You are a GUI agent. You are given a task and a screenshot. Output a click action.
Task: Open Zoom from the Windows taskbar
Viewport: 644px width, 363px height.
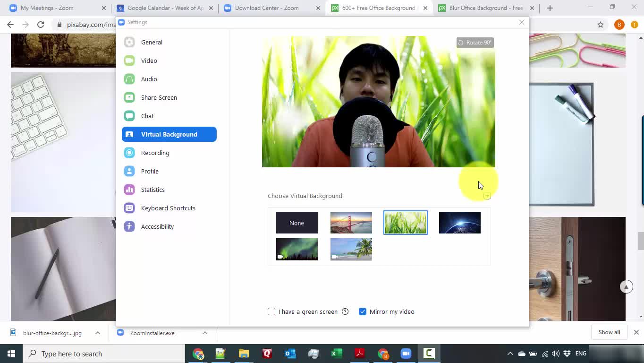pyautogui.click(x=406, y=354)
